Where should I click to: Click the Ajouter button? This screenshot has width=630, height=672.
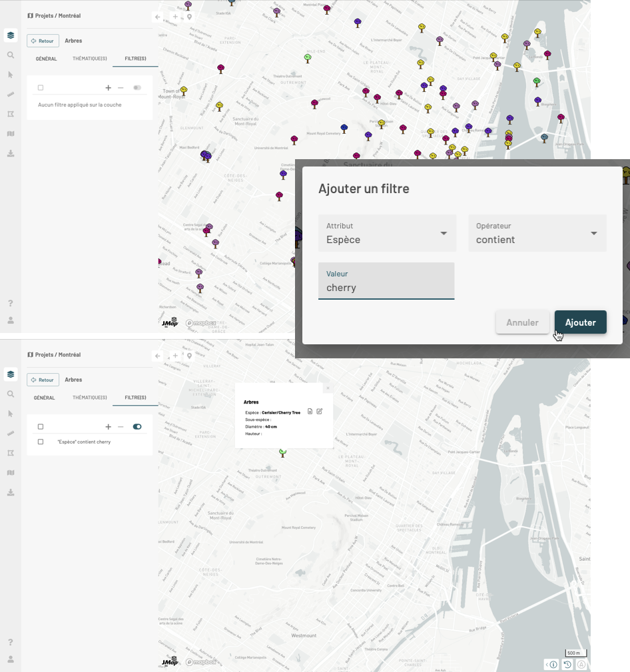[580, 322]
